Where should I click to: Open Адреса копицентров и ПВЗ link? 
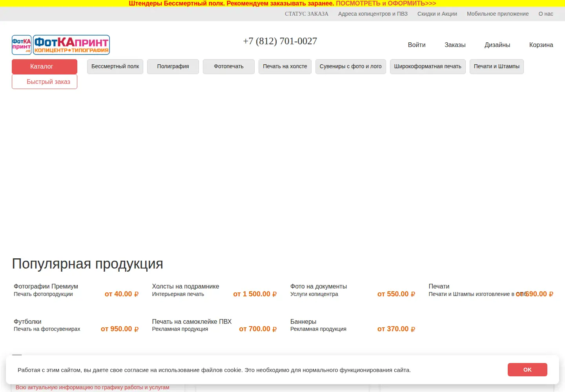(373, 14)
